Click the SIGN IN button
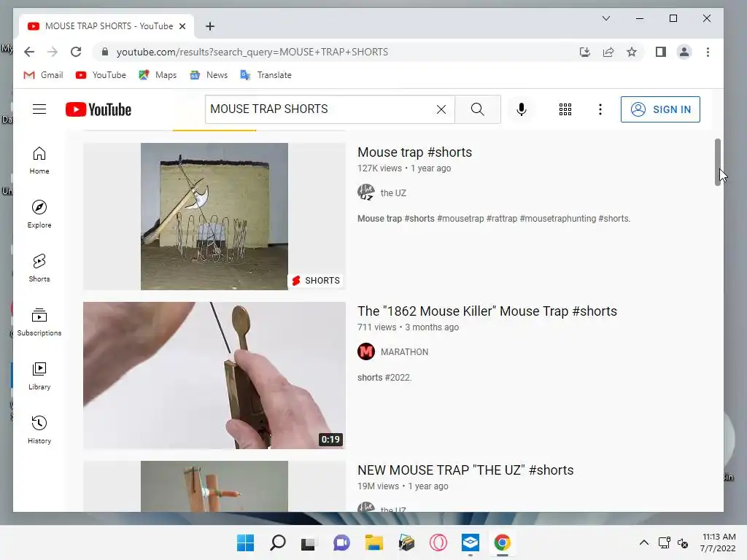The width and height of the screenshot is (747, 560). pyautogui.click(x=660, y=109)
